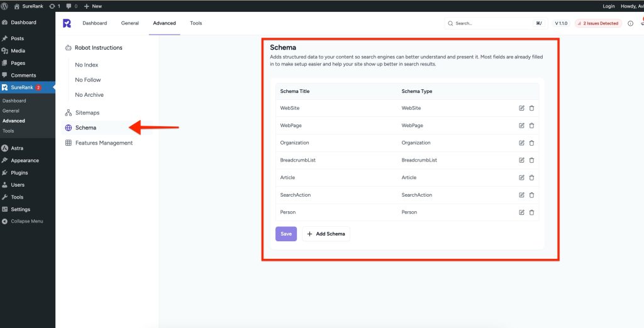Click Login in the admin bar
Screen dimensions: 644x328
609,6
